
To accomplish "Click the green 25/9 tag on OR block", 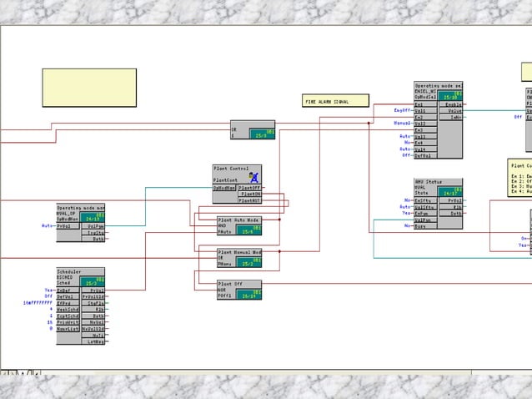I will point(262,133).
